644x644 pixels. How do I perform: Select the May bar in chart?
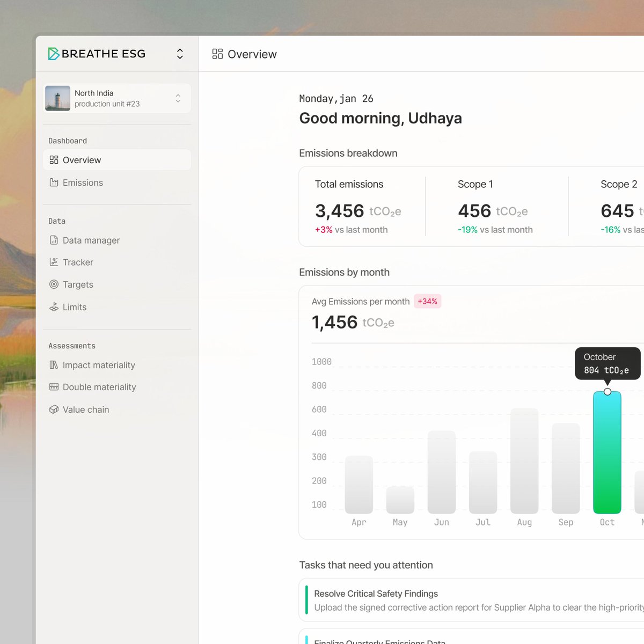coord(400,500)
